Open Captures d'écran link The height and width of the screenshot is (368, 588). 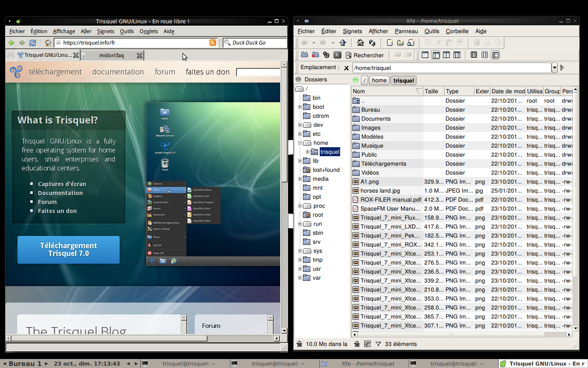pyautogui.click(x=62, y=184)
